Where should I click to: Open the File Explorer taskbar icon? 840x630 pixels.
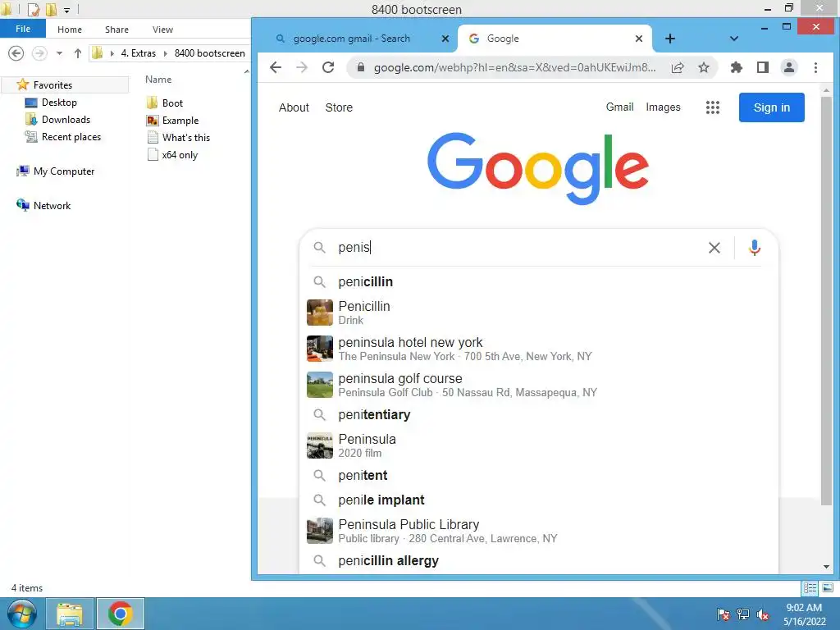(x=70, y=614)
